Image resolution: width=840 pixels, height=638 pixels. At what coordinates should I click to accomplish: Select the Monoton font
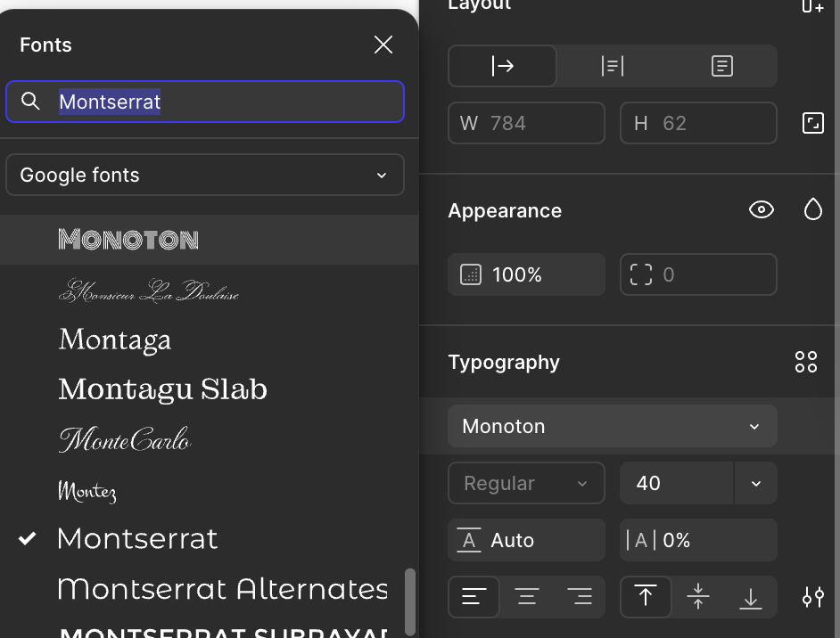point(209,240)
